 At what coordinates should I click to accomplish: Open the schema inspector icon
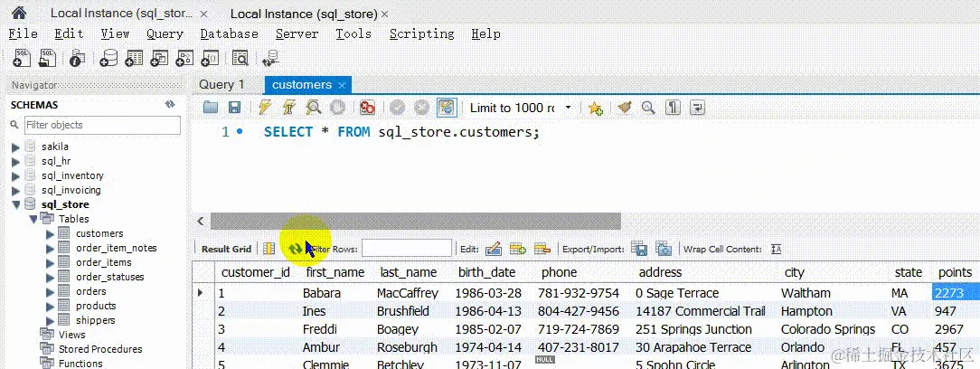pyautogui.click(x=78, y=58)
